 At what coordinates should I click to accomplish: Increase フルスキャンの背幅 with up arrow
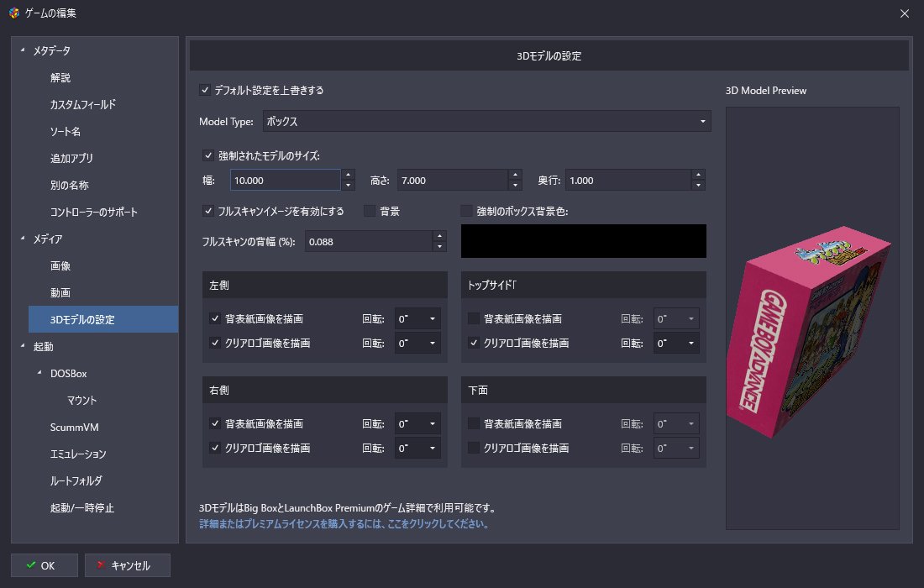(x=439, y=236)
